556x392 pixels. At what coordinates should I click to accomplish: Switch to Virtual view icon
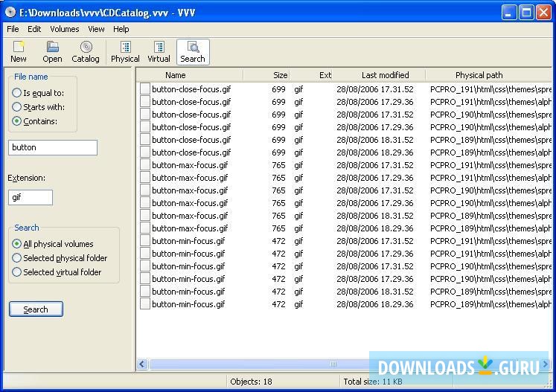(159, 52)
